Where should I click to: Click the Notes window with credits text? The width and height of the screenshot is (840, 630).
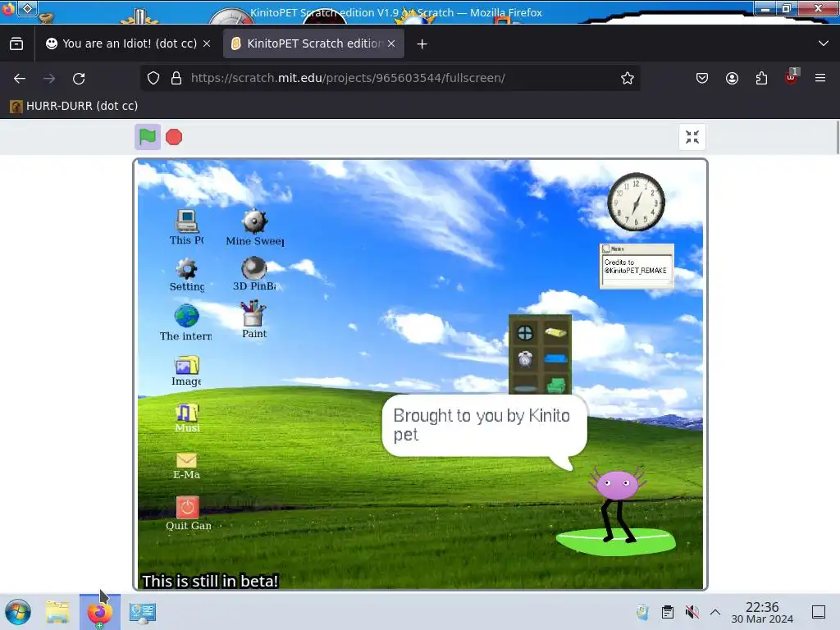tap(637, 267)
